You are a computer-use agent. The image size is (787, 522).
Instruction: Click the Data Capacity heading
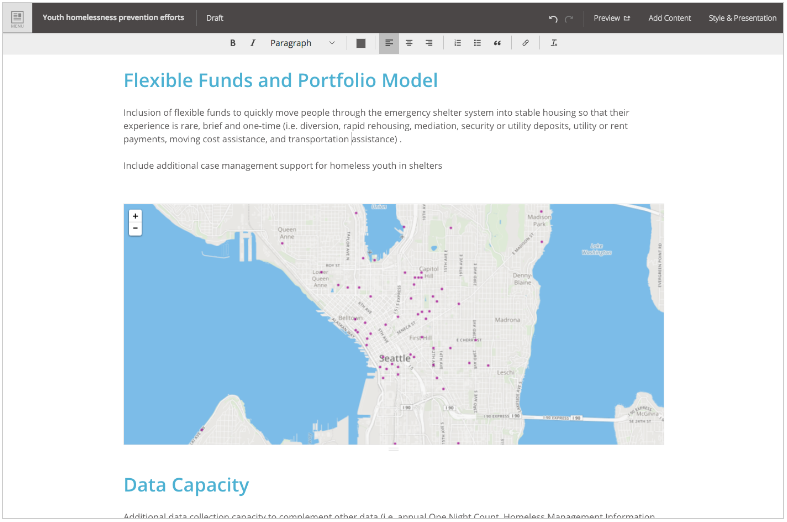click(x=186, y=485)
